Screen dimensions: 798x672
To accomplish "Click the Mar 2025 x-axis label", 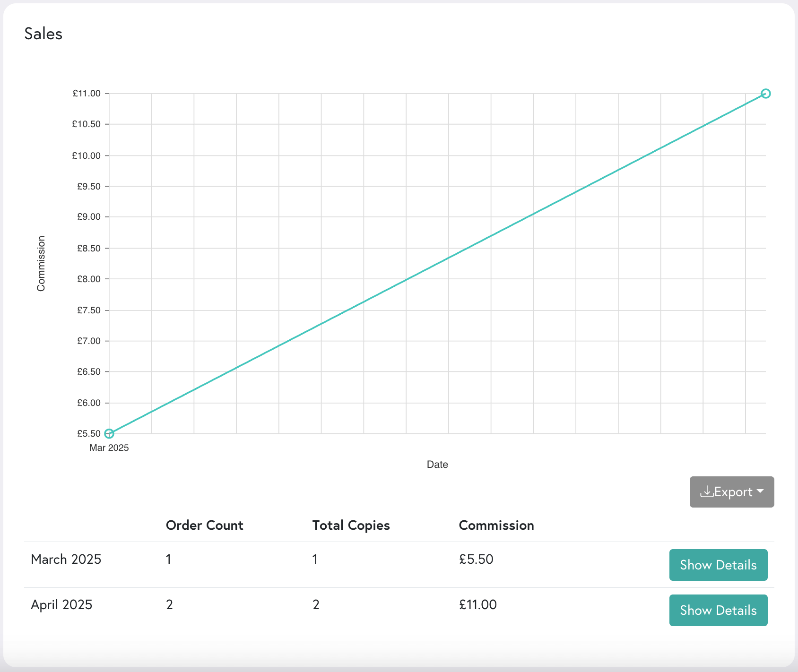I will pyautogui.click(x=109, y=448).
